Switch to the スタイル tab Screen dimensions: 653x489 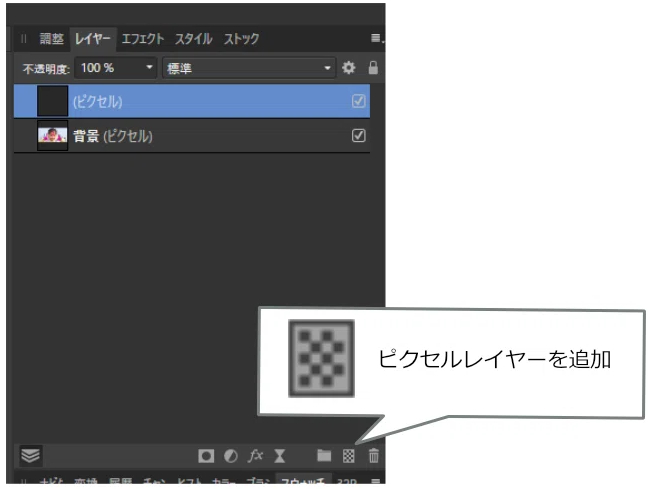194,39
